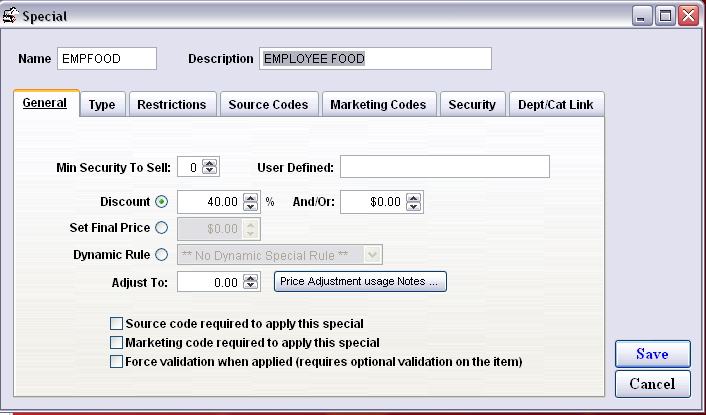This screenshot has height=415, width=706.
Task: Maximize the Special window
Action: pos(665,16)
